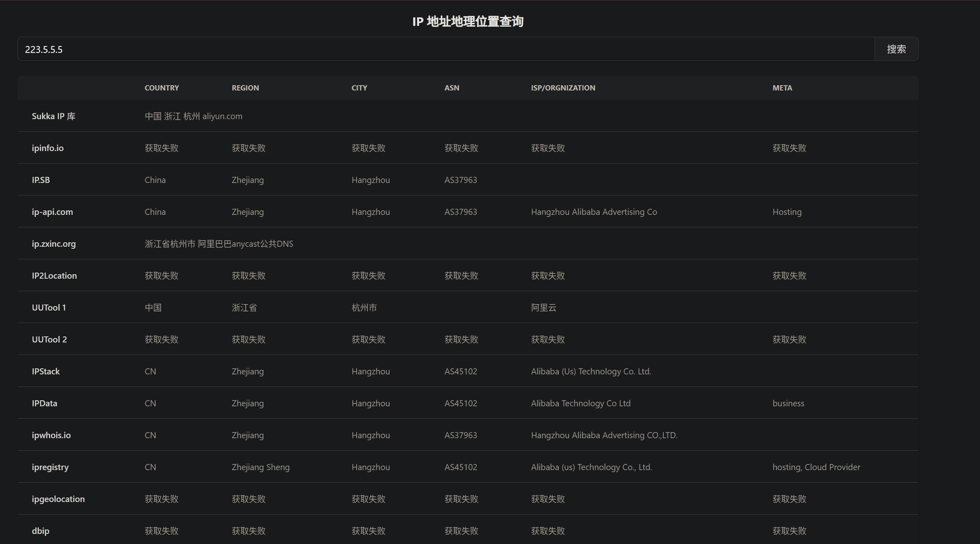Click the Hosting meta value for ip-api.com
The width and height of the screenshot is (980, 544).
(x=787, y=212)
